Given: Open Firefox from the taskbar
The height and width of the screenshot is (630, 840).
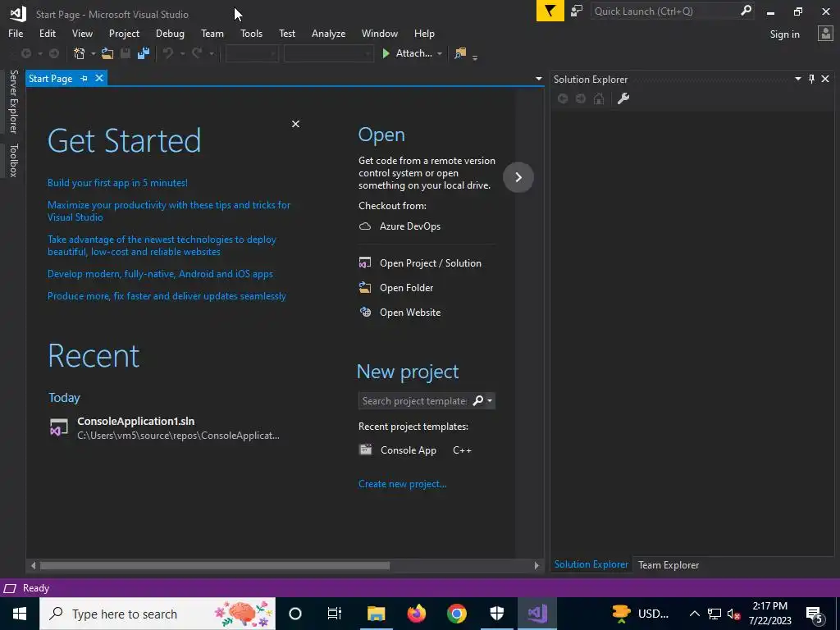Looking at the screenshot, I should [416, 614].
